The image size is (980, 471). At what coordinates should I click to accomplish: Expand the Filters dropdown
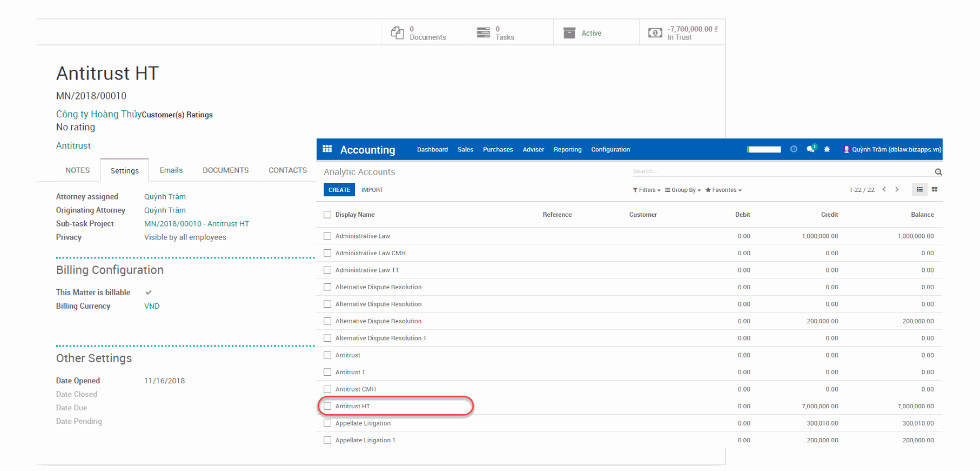(x=647, y=190)
